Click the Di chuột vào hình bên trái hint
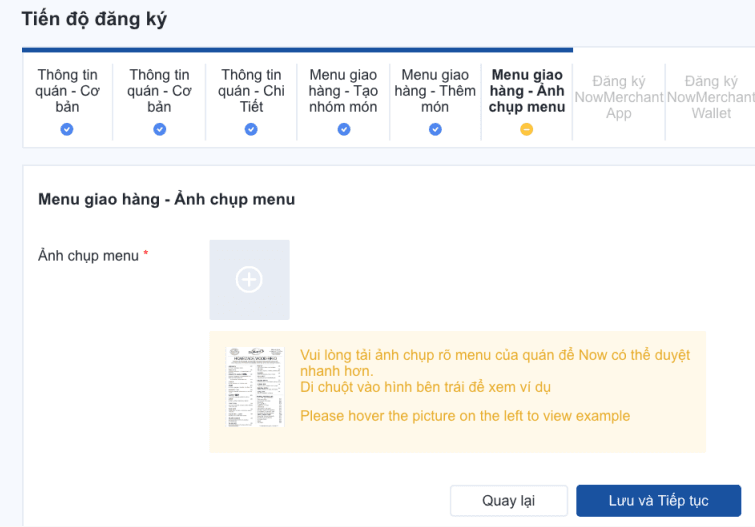755x527 pixels. 425,387
